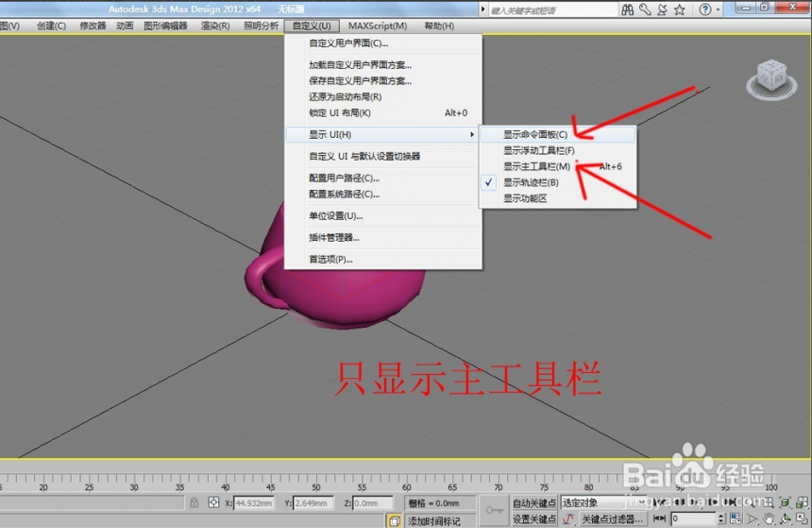Click the current frame number field
Image resolution: width=812 pixels, height=528 pixels.
click(x=694, y=519)
